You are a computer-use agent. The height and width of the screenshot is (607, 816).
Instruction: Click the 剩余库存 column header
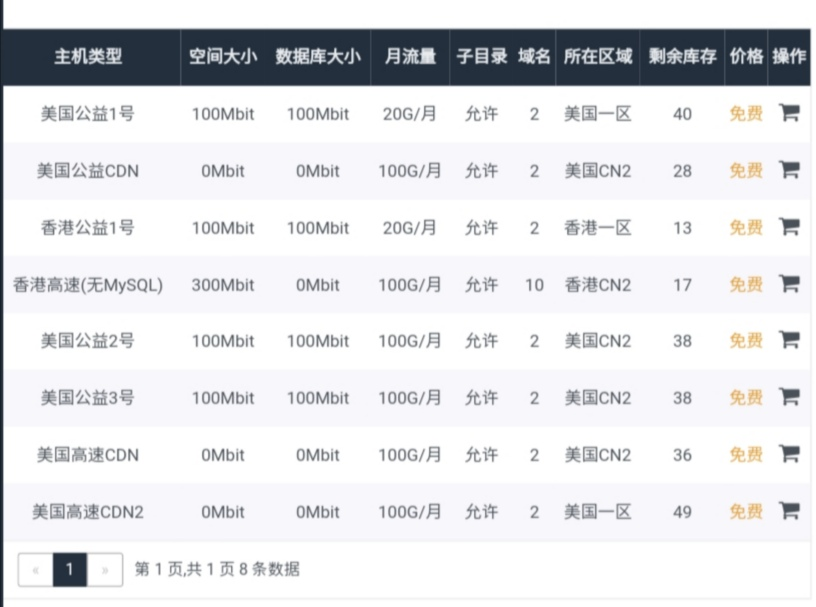(682, 57)
